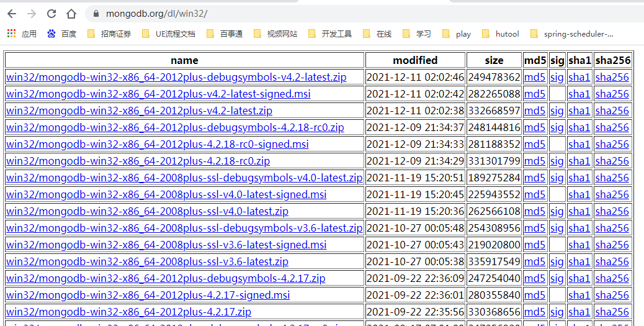
Task: Open the 学习 bookmark folder
Action: pyautogui.click(x=417, y=34)
